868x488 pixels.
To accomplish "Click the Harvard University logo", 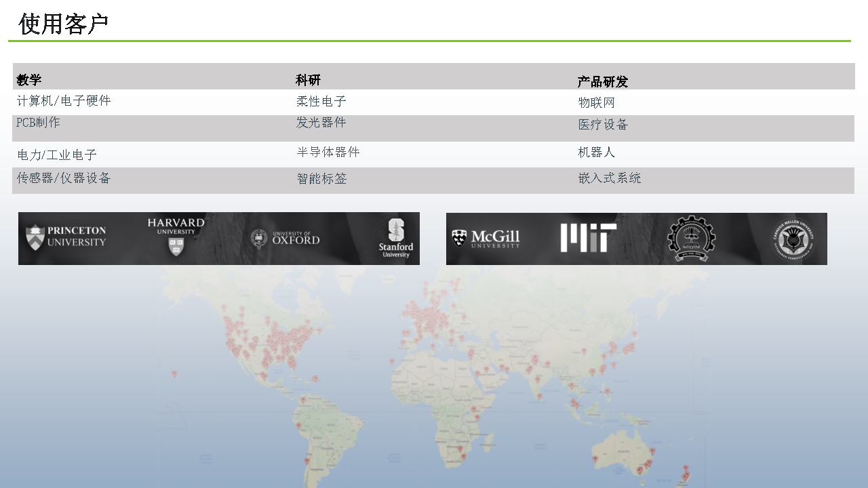I will tap(176, 236).
